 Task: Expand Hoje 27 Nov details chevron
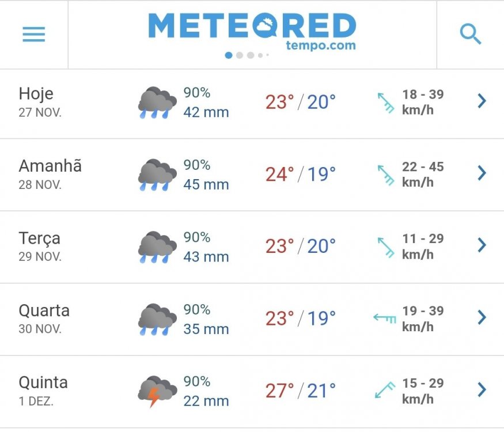482,101
